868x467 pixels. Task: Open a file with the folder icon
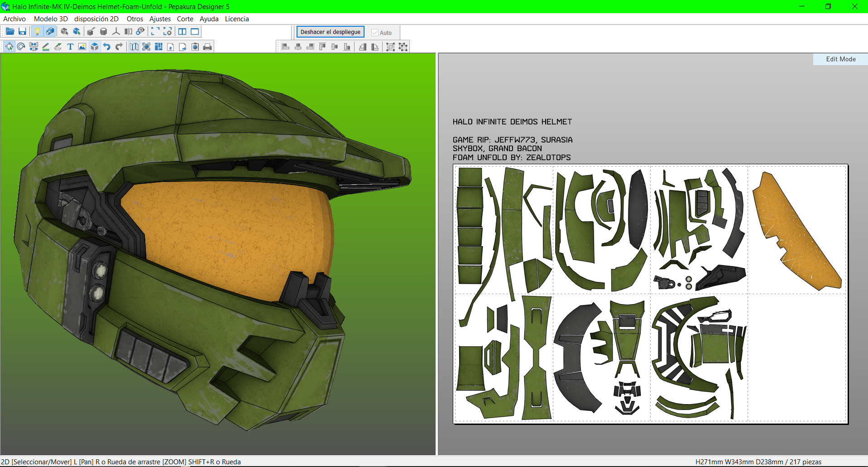point(10,32)
